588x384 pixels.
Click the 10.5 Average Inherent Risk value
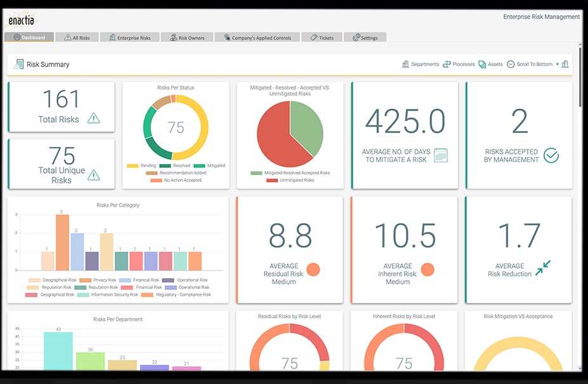tap(405, 236)
